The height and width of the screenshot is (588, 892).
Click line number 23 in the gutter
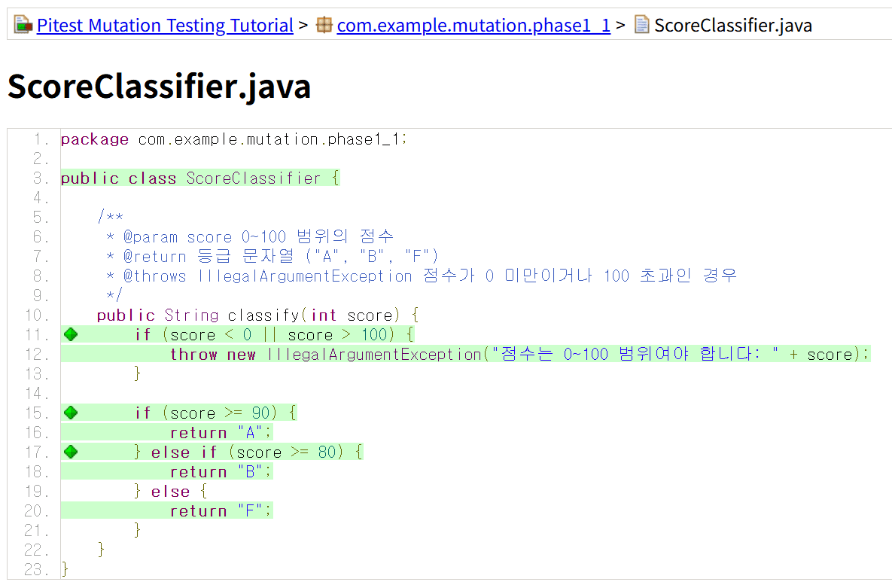pos(37,569)
